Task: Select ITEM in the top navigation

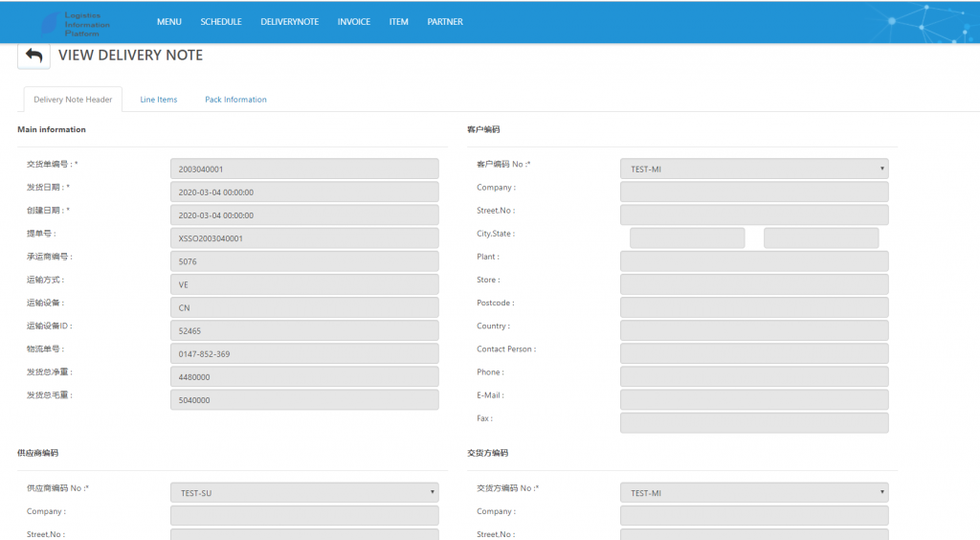Action: tap(399, 22)
